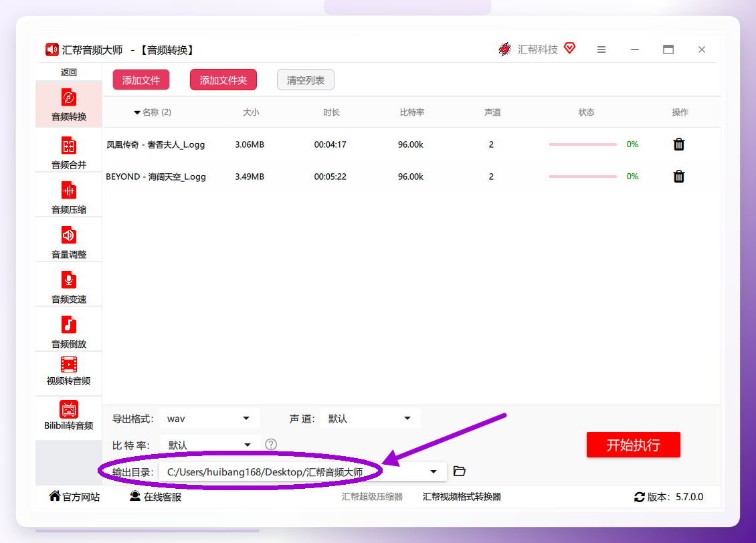Open the 音频压缩 audio compression tool

[x=68, y=197]
